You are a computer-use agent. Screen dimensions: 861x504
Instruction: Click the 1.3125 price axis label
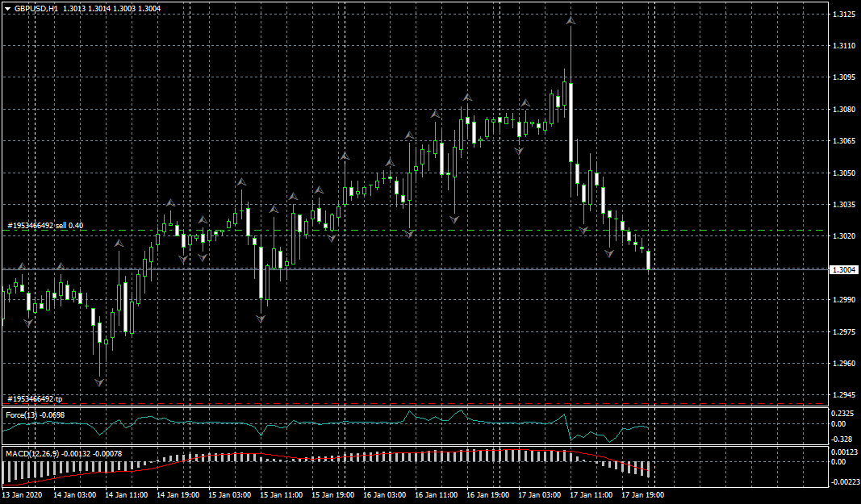(843, 15)
